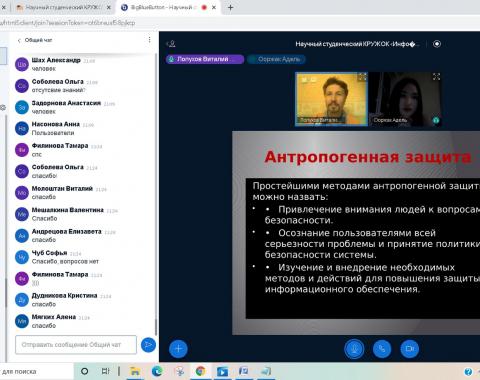Make Сорокс Адель webcam fullscreen
This screenshot has width=480, height=380.
(x=436, y=77)
